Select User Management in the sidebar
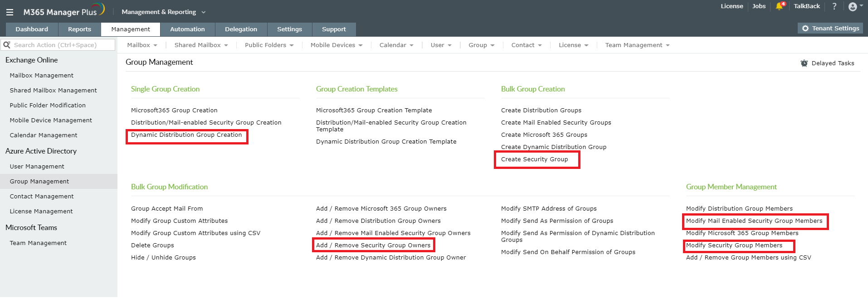This screenshot has width=868, height=298. (x=37, y=167)
